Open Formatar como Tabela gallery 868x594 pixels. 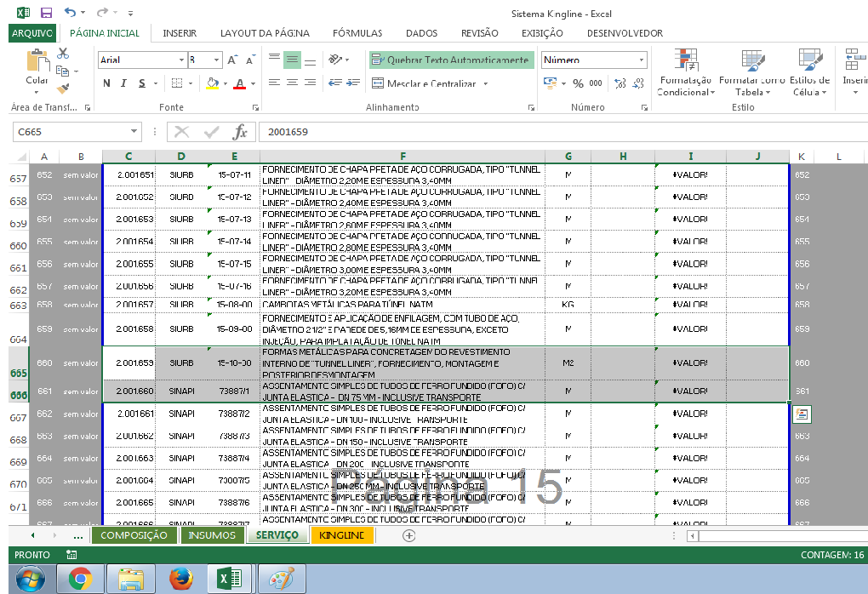click(752, 72)
